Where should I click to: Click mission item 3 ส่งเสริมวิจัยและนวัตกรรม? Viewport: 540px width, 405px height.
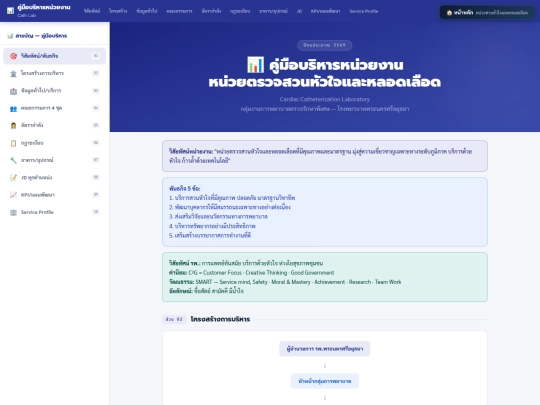pyautogui.click(x=218, y=217)
